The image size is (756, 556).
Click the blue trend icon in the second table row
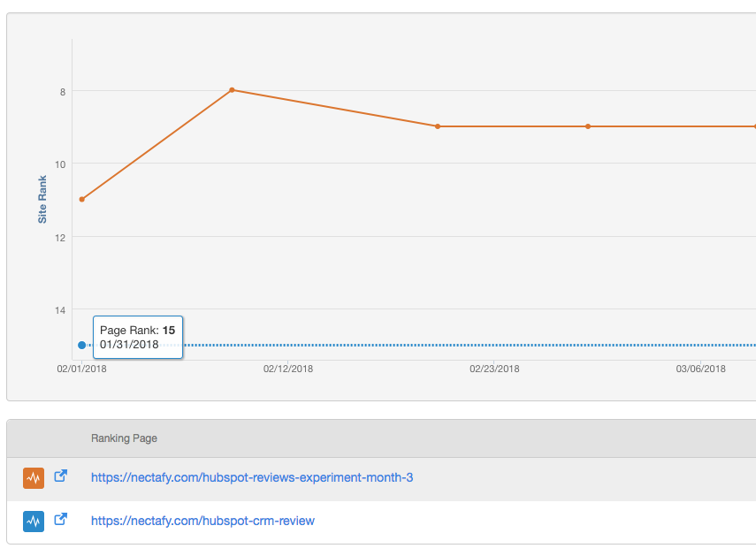pos(34,521)
